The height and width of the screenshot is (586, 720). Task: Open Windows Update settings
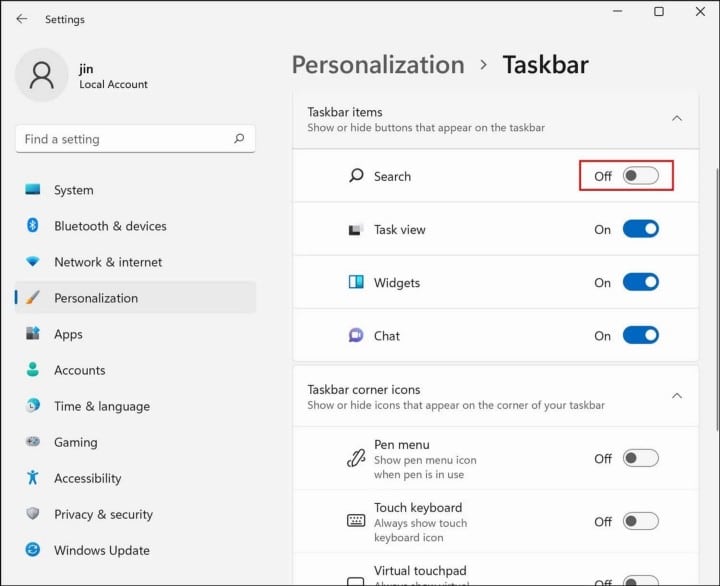point(135,550)
